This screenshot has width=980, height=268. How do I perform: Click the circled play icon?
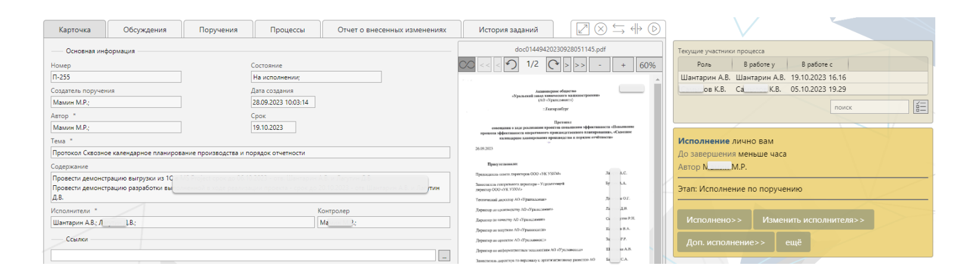click(654, 29)
